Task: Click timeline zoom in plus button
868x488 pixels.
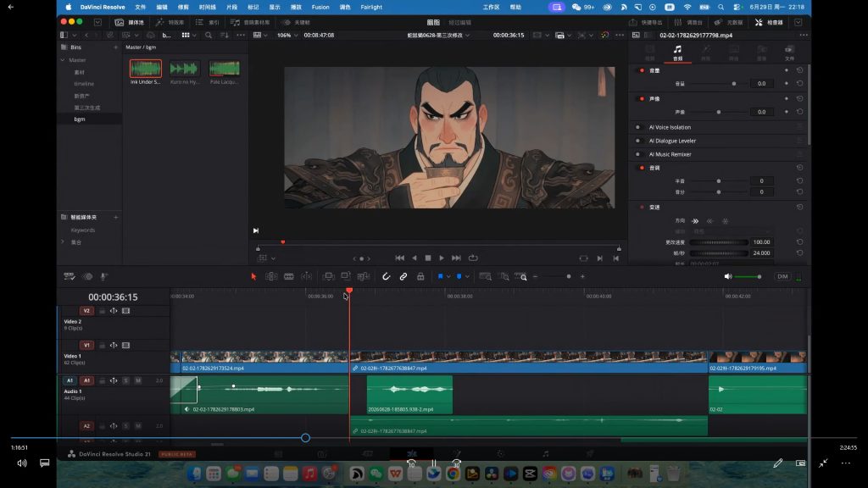Action: 582,277
